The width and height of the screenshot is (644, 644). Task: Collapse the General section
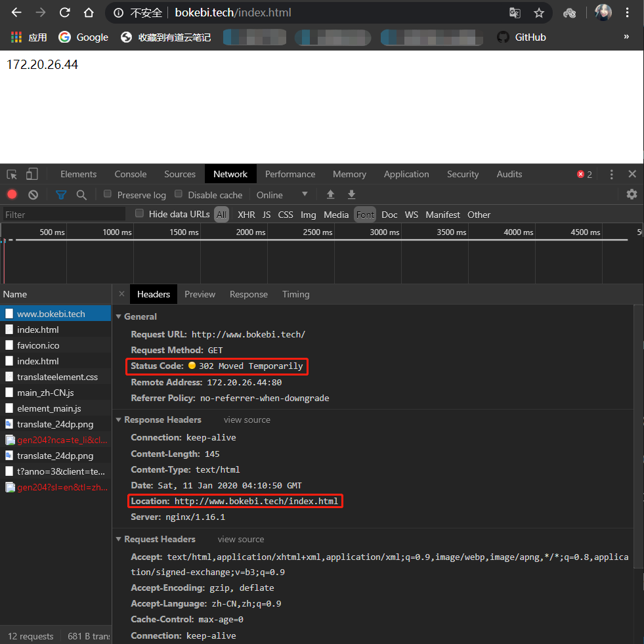(x=118, y=316)
